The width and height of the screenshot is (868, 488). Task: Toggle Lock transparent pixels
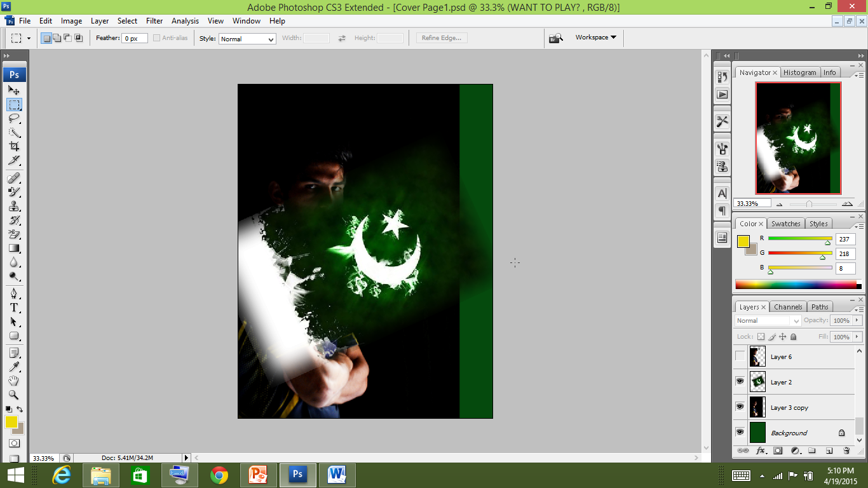coord(762,337)
